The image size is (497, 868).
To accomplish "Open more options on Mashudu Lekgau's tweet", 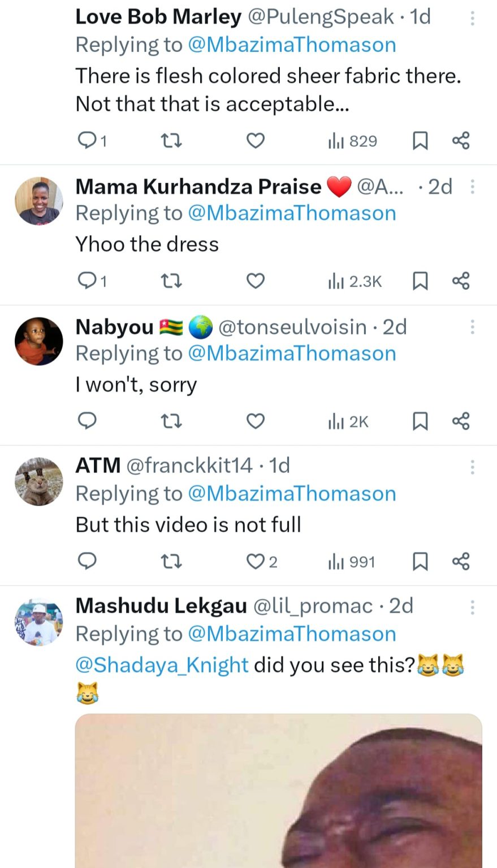I will tap(473, 607).
